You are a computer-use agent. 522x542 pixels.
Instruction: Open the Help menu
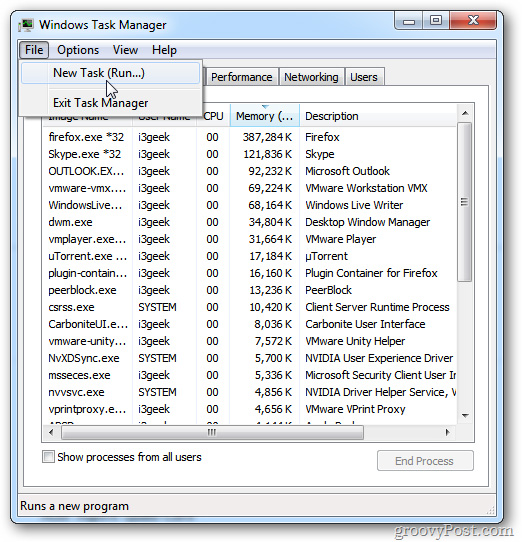tap(164, 50)
